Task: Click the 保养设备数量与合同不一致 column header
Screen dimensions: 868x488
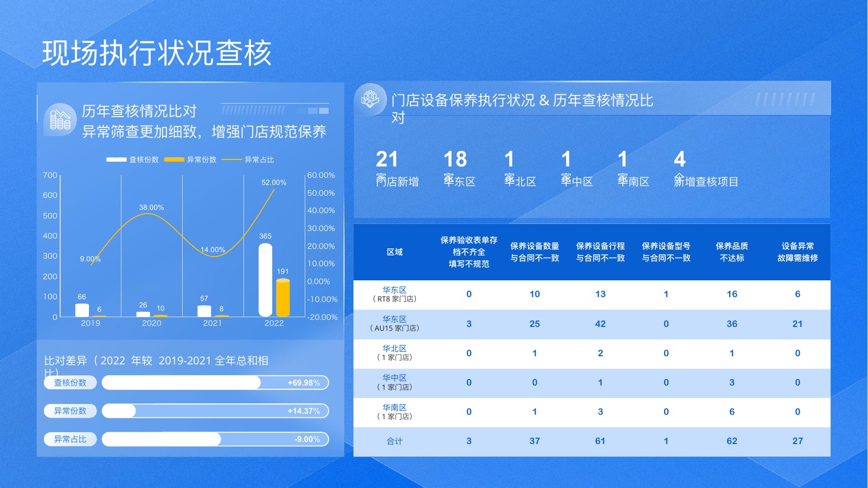Action: pyautogui.click(x=535, y=252)
